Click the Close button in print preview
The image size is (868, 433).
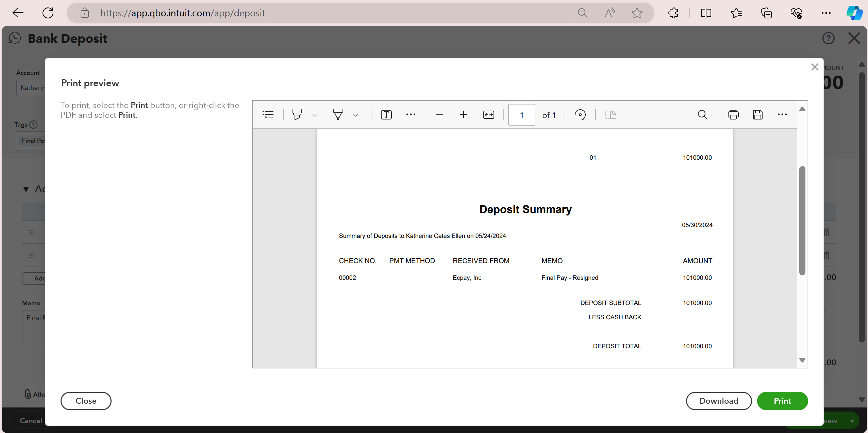click(86, 401)
